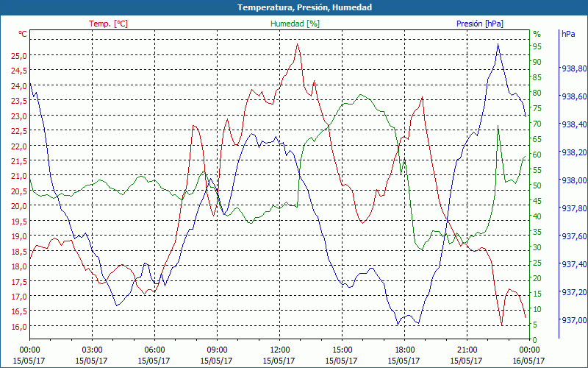The image size is (588, 368).
Task: Click the 24,5 temperature axis value
Action: point(18,71)
